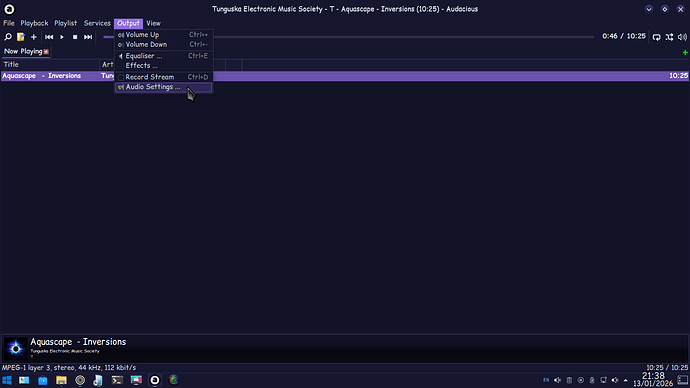Add a new playlist with green plus
Viewport: 690px width, 388px height.
(x=685, y=52)
